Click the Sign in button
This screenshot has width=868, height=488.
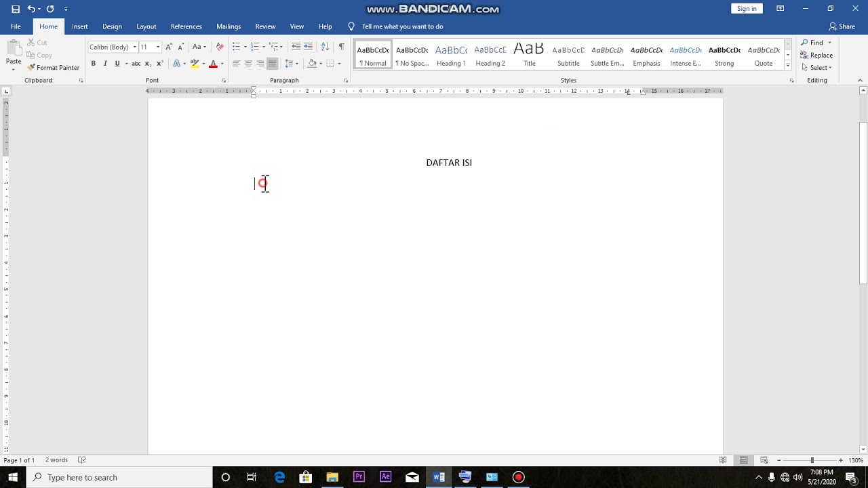747,9
